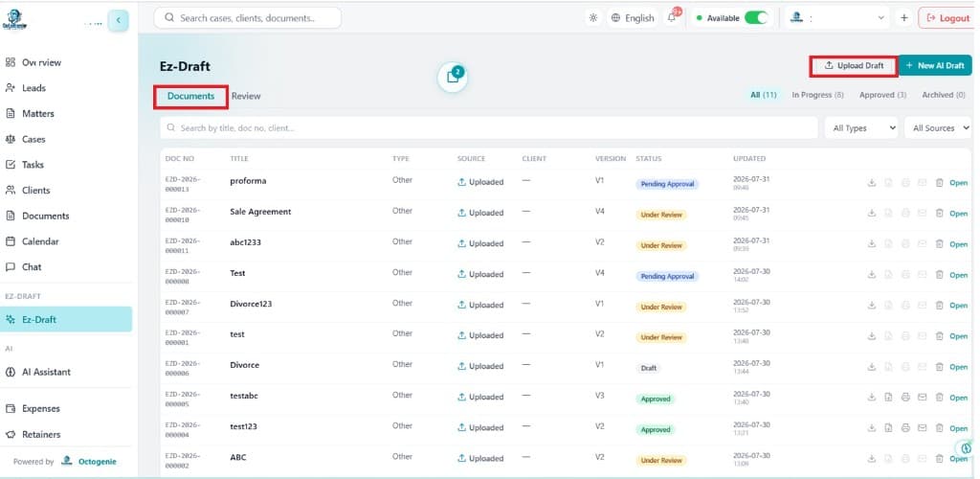This screenshot has height=479, width=980.
Task: Expand the account dropdown in the header
Action: pyautogui.click(x=836, y=18)
